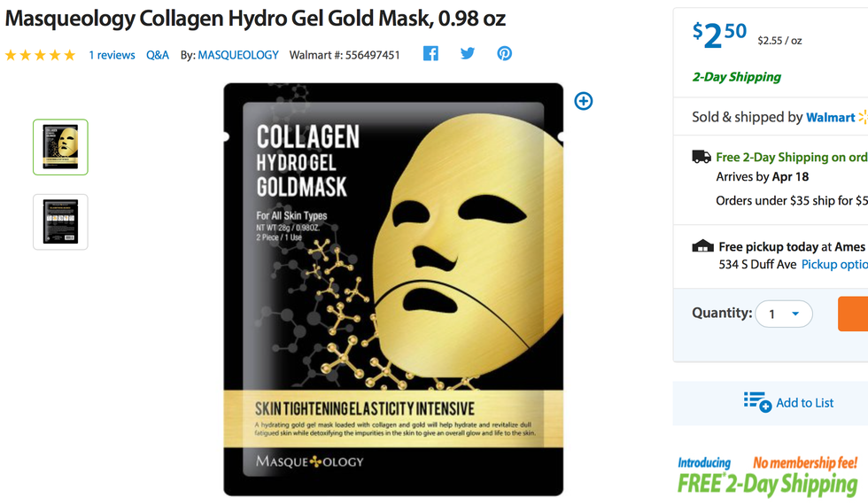Screen dimensions: 868x504
Task: Share product via Twitter icon
Action: click(x=468, y=54)
